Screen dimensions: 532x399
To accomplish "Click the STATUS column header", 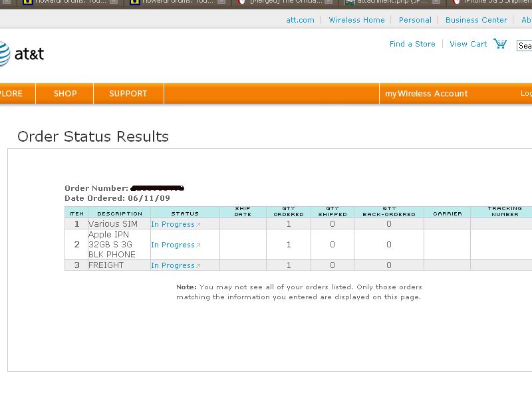I will (185, 213).
